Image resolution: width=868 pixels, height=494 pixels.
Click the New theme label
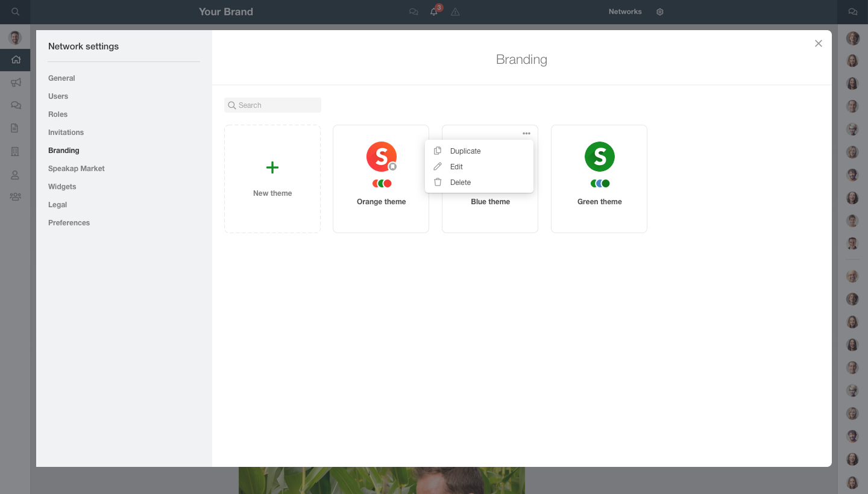(x=272, y=193)
